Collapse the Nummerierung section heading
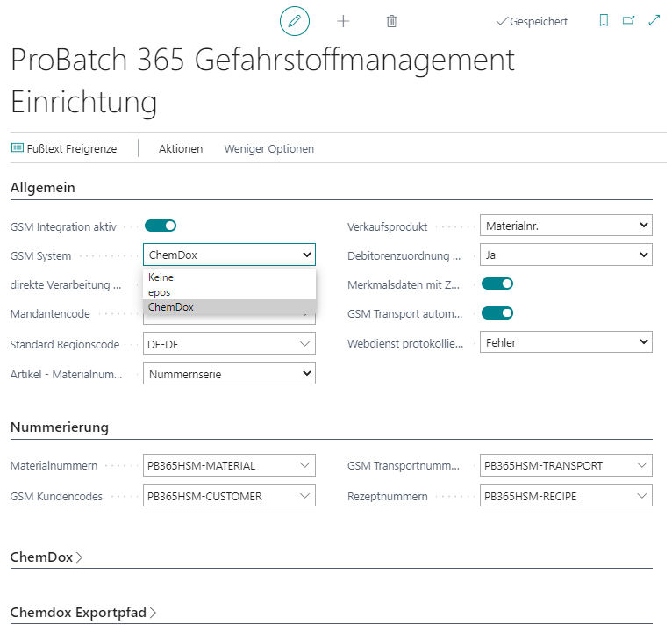The width and height of the screenshot is (672, 632). pos(60,427)
